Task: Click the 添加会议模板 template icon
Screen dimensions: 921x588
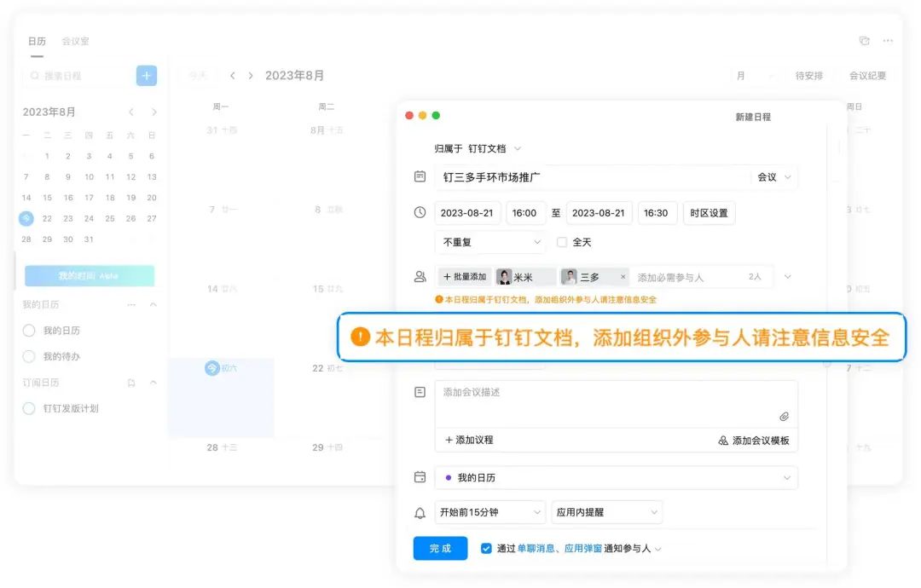Action: (723, 441)
